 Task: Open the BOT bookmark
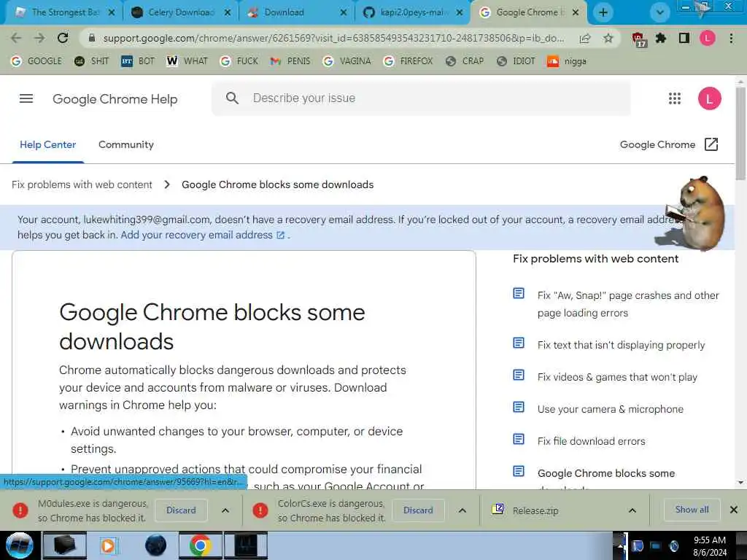tap(138, 61)
